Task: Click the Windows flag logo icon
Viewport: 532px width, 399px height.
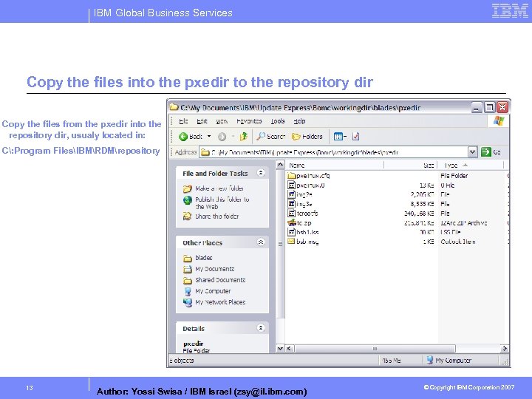Action: [499, 120]
